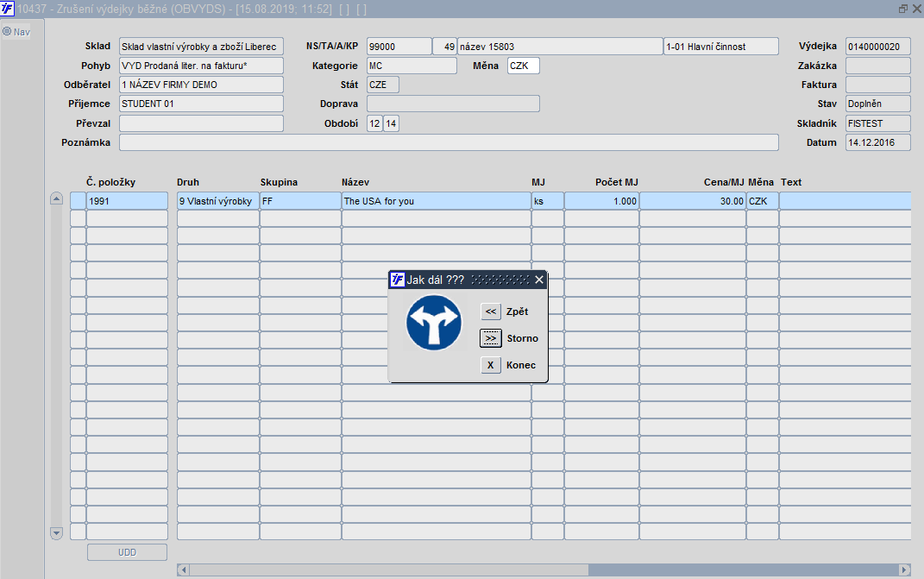Click the table scroll down arrow
Viewport: 924px width, 579px height.
pos(56,533)
